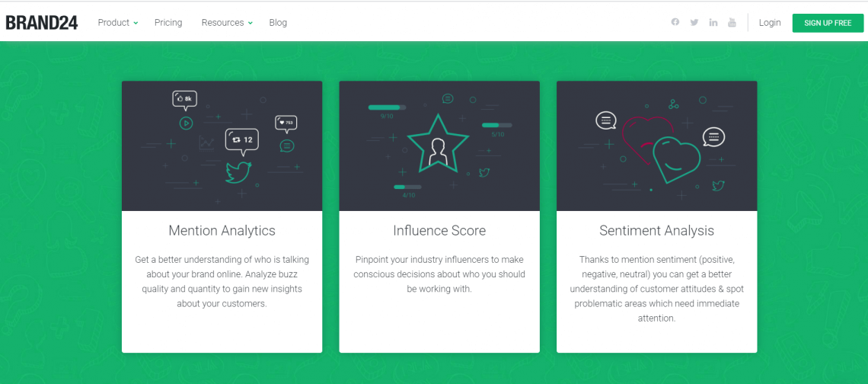Image resolution: width=868 pixels, height=384 pixels.
Task: Click the right white chat bubble in Sentiment card
Action: [713, 137]
